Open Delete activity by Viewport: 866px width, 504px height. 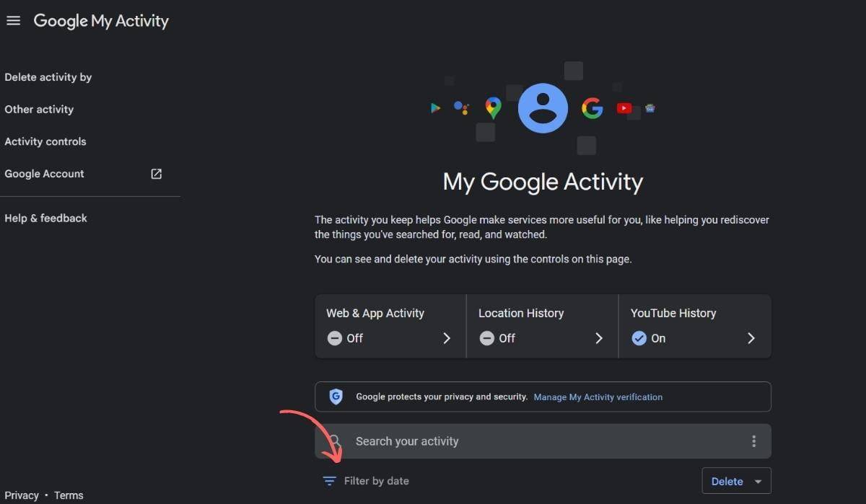coord(48,77)
